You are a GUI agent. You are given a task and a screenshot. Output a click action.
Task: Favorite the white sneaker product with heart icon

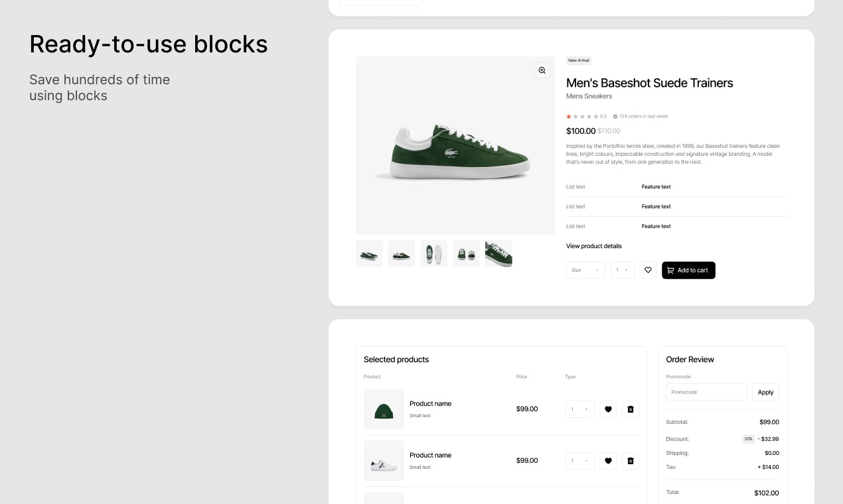point(608,461)
